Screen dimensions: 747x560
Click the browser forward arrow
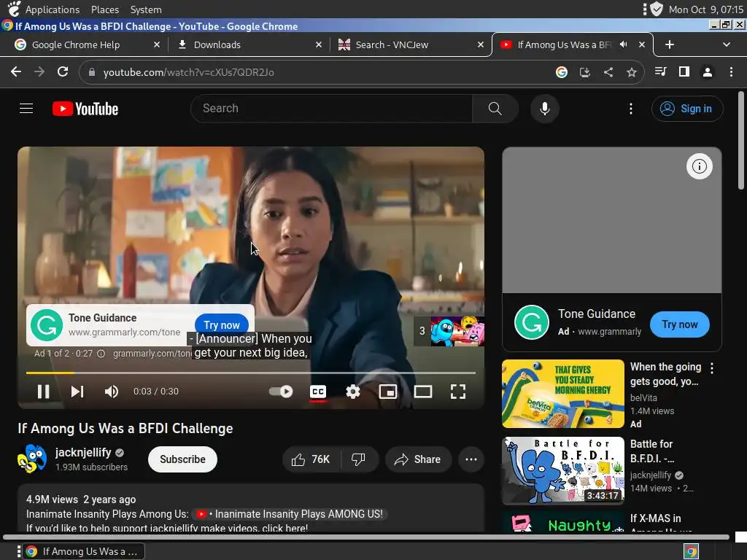(39, 72)
